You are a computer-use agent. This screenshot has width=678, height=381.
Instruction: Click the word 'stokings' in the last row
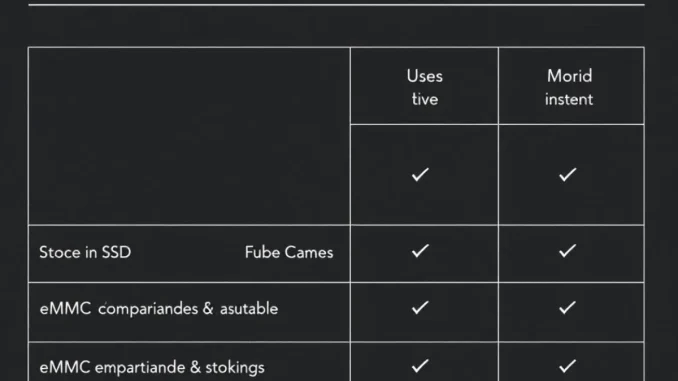point(235,368)
